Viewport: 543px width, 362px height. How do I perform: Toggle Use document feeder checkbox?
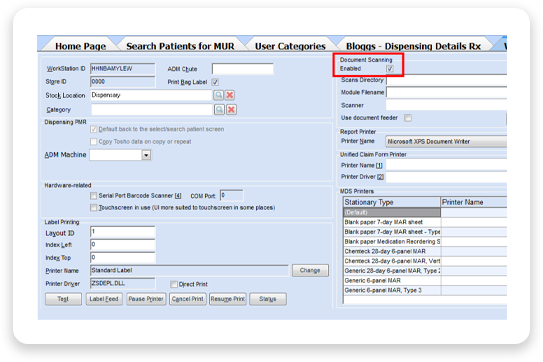click(408, 118)
